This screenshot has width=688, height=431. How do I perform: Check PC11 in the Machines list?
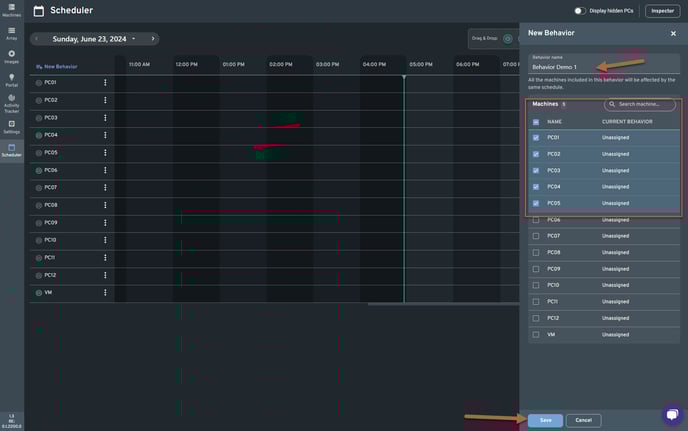[536, 302]
